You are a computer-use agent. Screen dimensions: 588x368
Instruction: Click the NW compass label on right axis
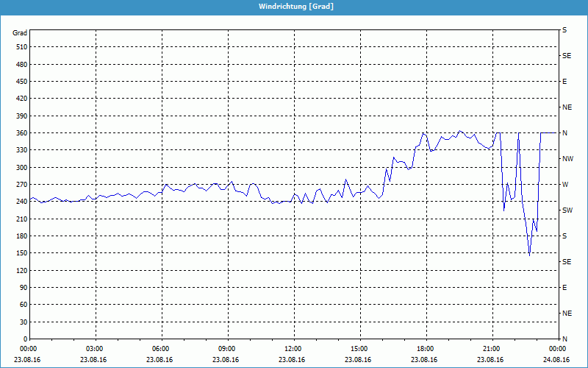point(567,158)
